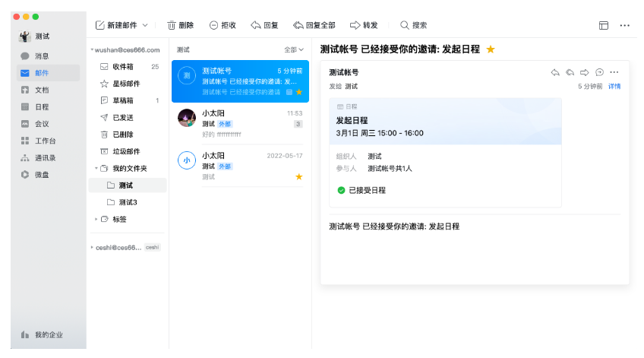Open message header more options ellipsis

pos(614,72)
